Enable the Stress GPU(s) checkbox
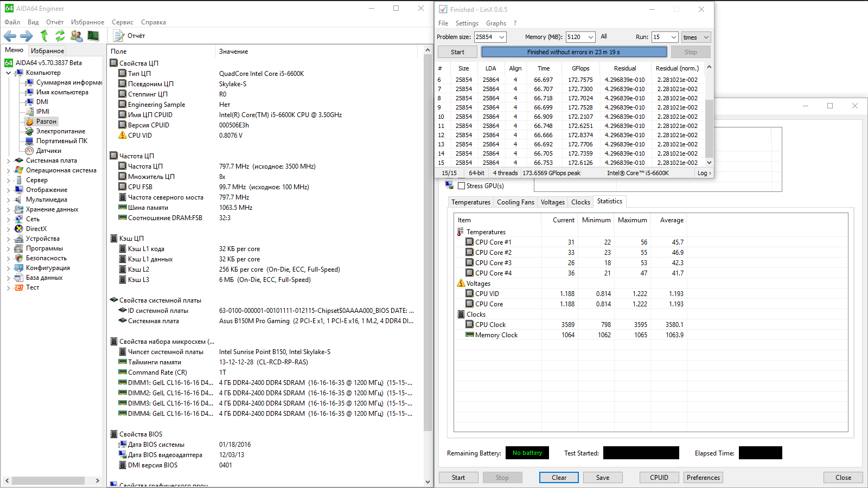This screenshot has height=488, width=868. [461, 186]
